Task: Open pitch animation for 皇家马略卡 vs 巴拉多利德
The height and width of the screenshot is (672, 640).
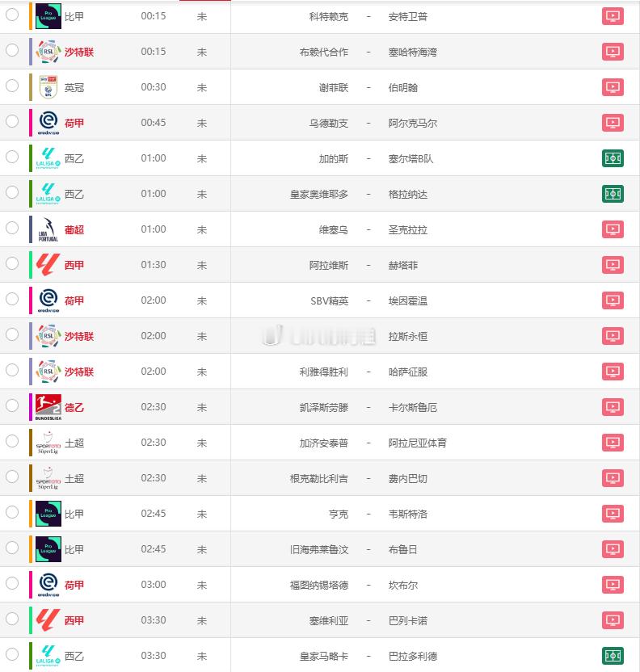Action: coord(613,656)
